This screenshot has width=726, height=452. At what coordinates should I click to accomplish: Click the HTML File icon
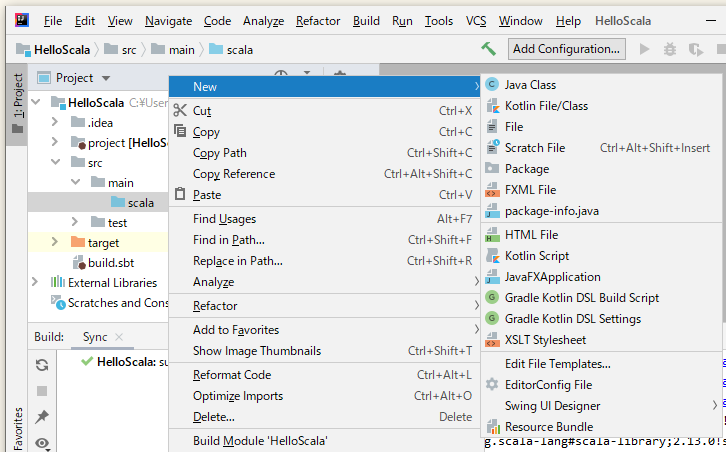coord(492,234)
